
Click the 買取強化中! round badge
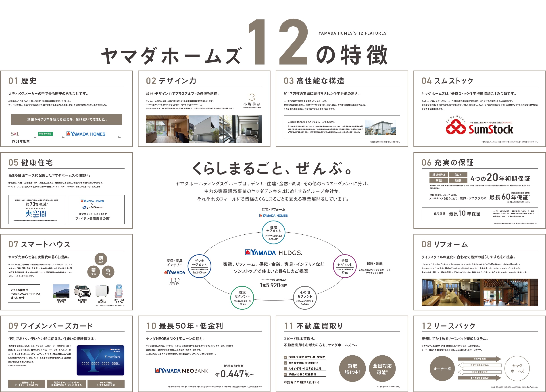(x=352, y=369)
